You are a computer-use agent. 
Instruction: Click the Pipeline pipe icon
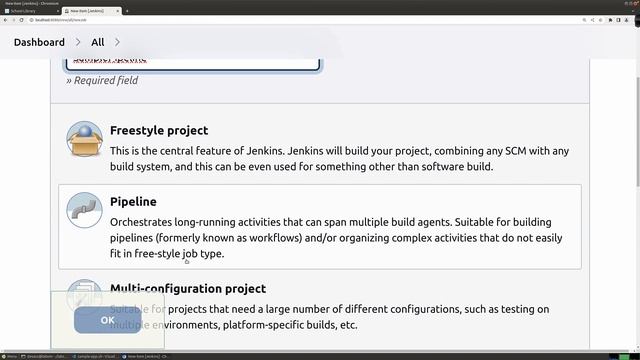tap(84, 210)
